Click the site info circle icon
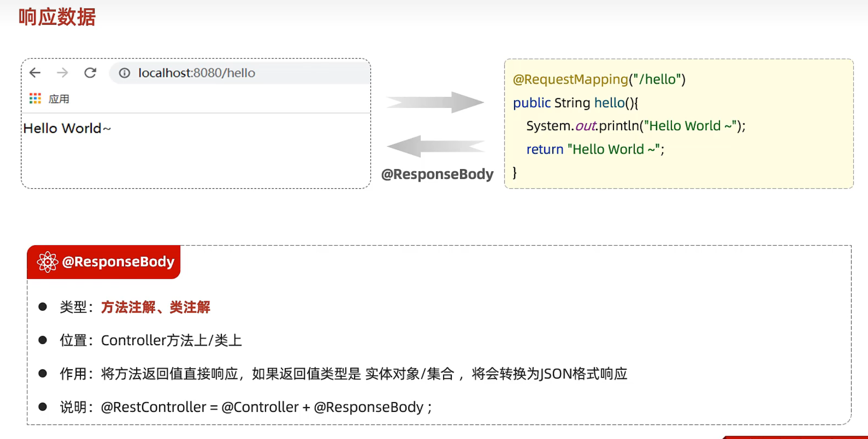Viewport: 868px width, 439px height. [x=124, y=73]
